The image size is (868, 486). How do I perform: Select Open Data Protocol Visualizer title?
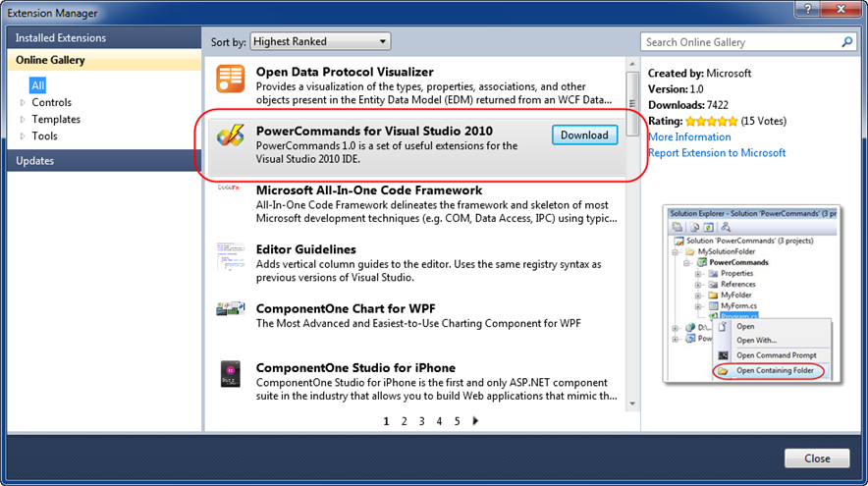point(345,72)
